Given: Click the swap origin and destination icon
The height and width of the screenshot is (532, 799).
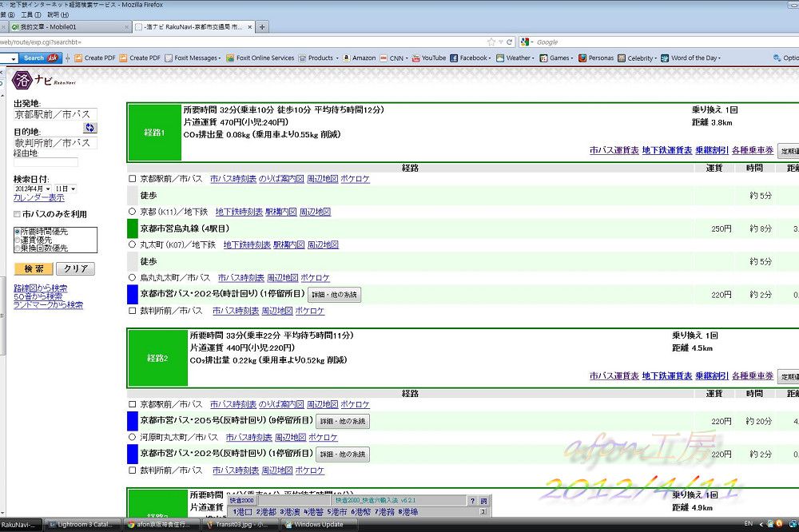Looking at the screenshot, I should [x=89, y=128].
